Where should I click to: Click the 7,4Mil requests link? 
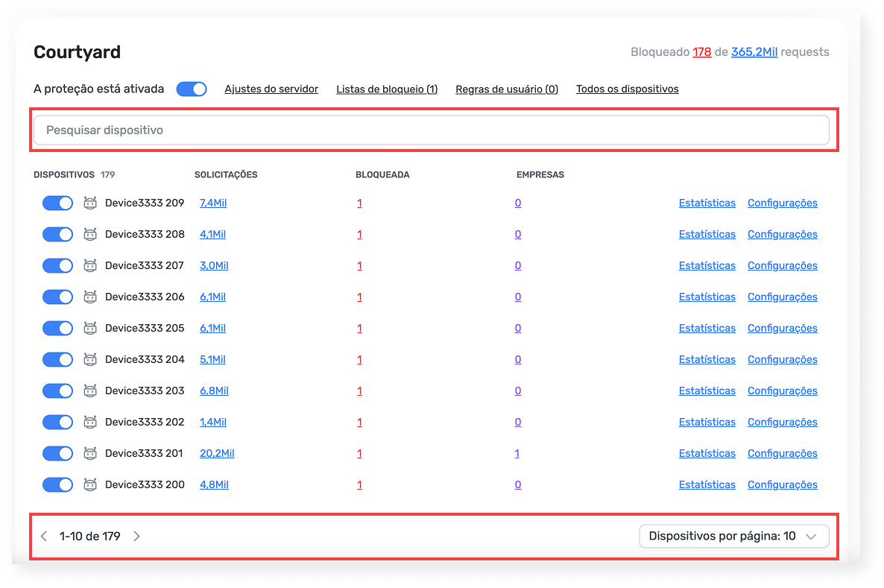pos(213,203)
